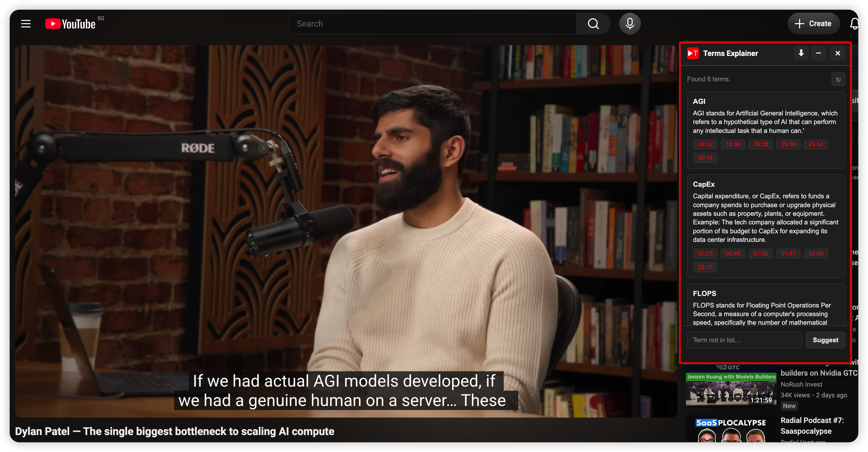This screenshot has height=452, width=868.
Task: Minimize the Terms Explainer panel
Action: pos(818,53)
